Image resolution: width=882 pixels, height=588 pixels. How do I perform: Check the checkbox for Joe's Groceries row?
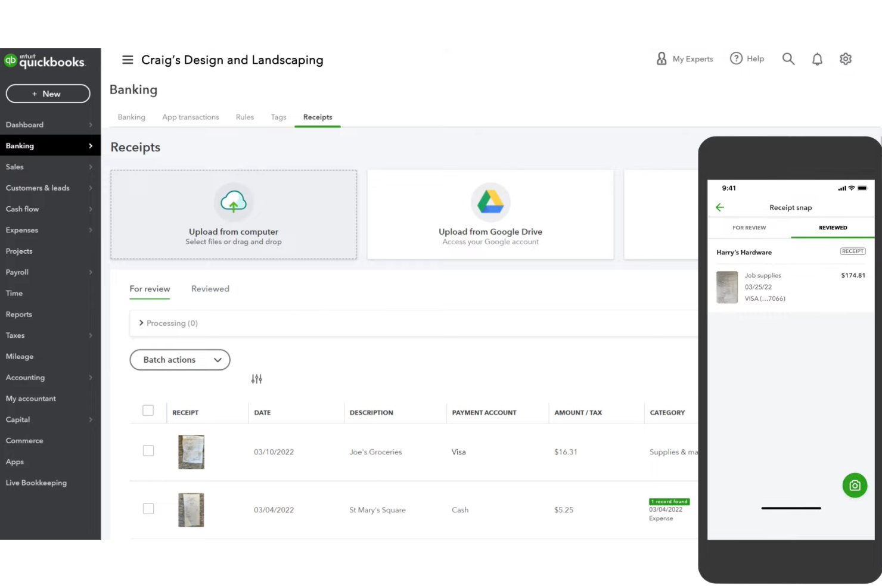click(x=148, y=451)
